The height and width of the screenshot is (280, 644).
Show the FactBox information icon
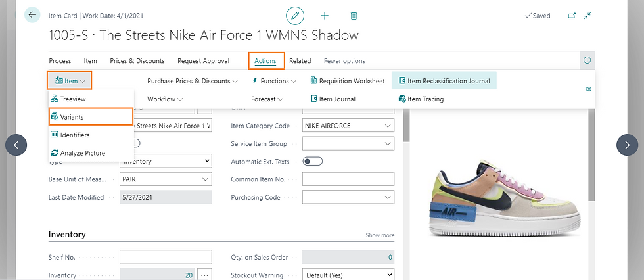[587, 60]
